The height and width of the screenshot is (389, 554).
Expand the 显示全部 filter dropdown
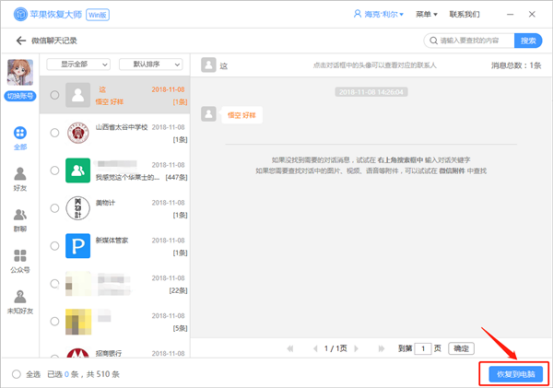78,64
